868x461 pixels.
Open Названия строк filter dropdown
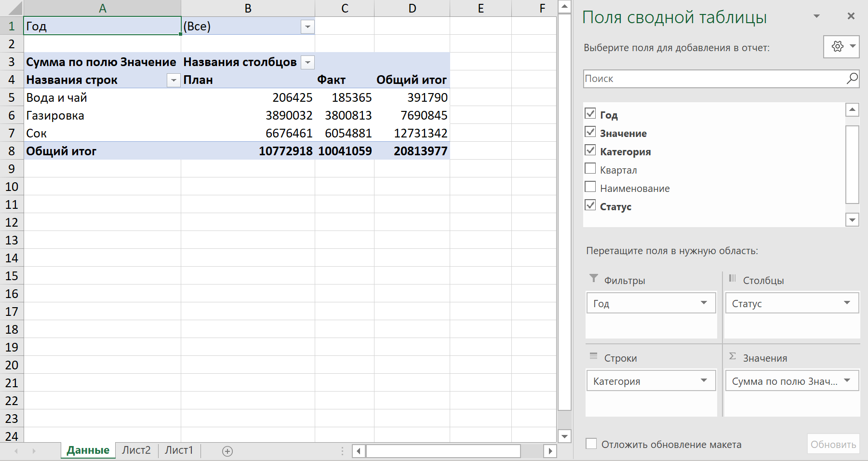click(174, 80)
